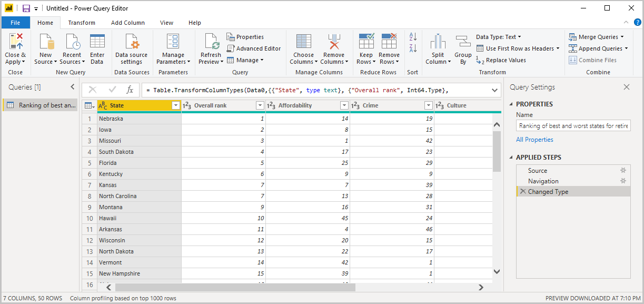Open the help question mark icon
This screenshot has height=304, width=644.
[637, 22]
